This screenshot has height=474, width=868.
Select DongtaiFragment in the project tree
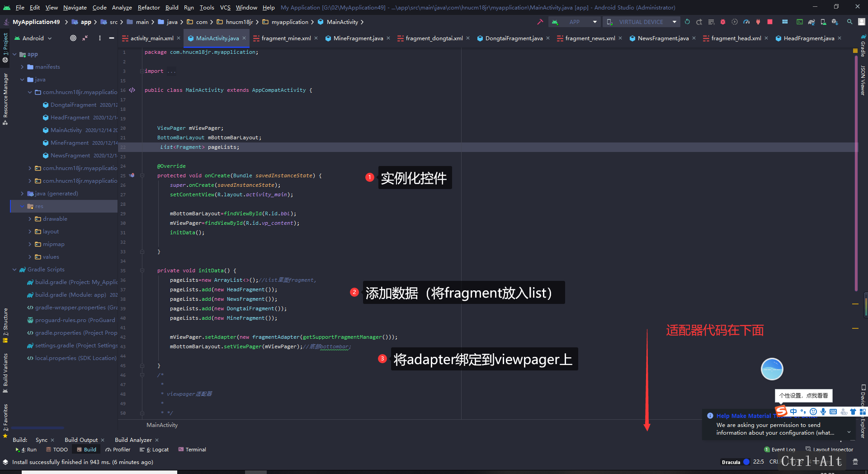click(73, 105)
